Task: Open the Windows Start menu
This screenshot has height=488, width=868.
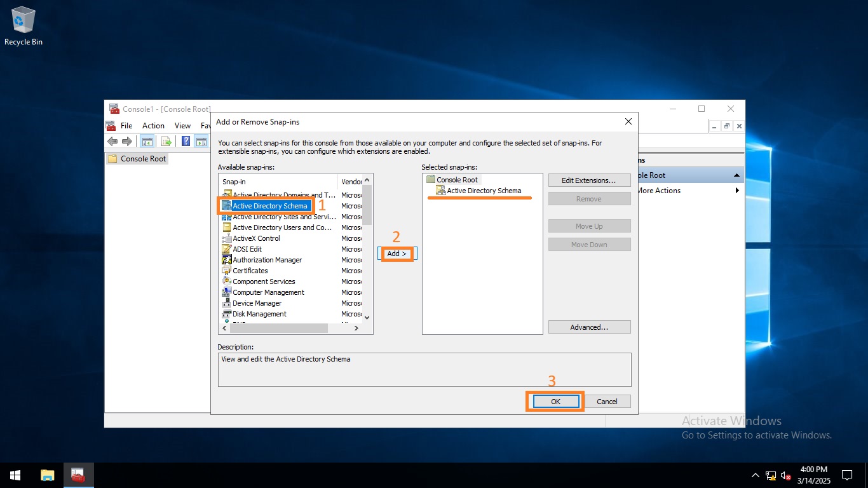Action: [x=15, y=475]
